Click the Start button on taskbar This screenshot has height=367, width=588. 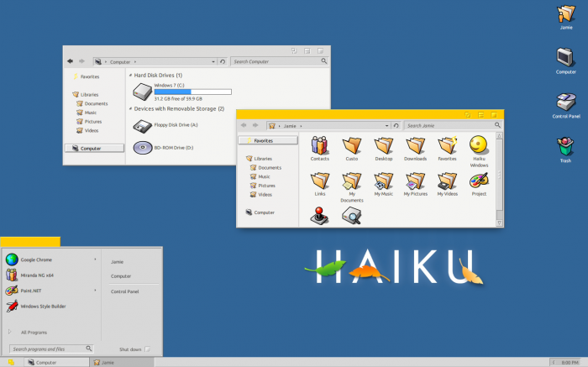point(11,362)
